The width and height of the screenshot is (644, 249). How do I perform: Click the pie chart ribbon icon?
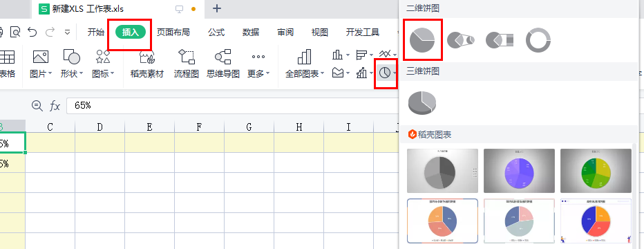click(x=384, y=73)
